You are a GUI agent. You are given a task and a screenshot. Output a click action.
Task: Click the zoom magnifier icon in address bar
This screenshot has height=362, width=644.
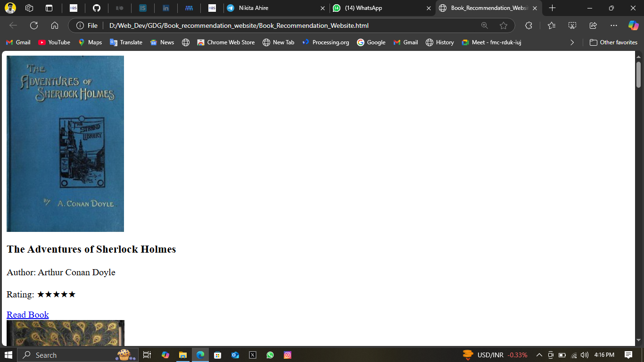pyautogui.click(x=485, y=25)
